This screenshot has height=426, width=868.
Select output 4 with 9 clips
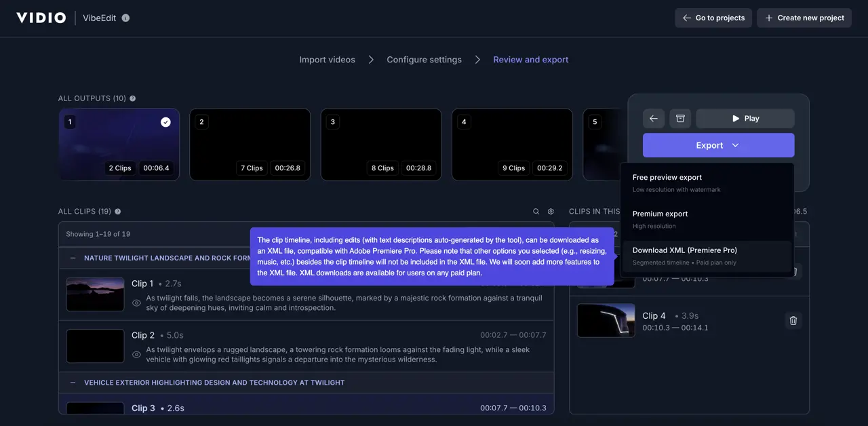512,144
